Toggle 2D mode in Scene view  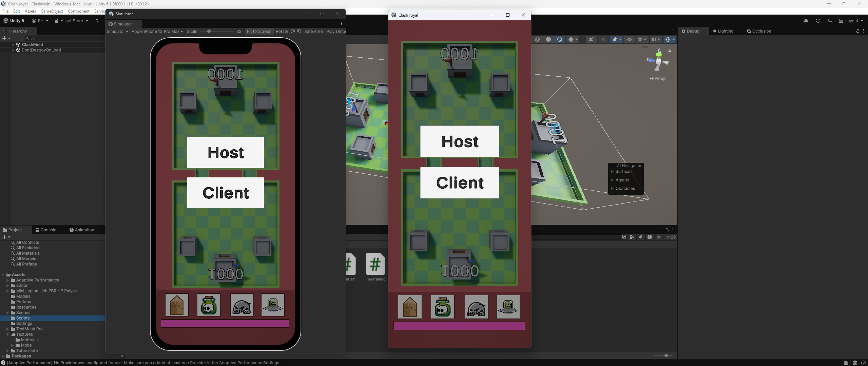click(x=591, y=39)
